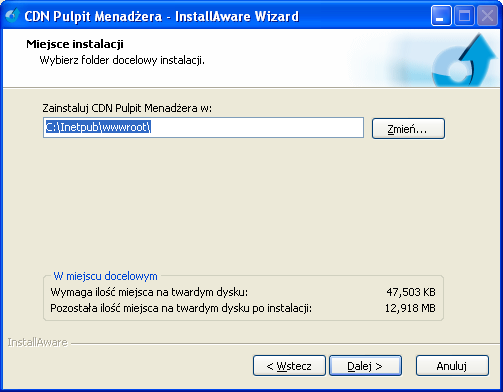
Task: Go back with the Wstecz button
Action: coord(289,366)
